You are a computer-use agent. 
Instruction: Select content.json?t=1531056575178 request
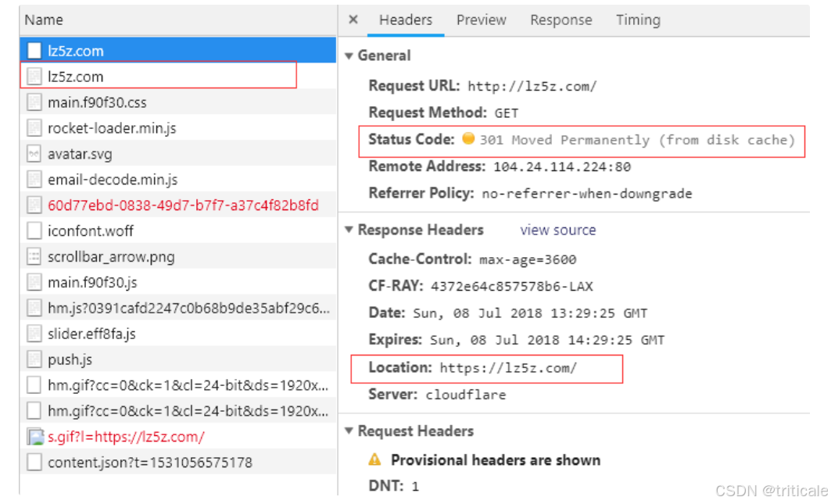click(178, 462)
